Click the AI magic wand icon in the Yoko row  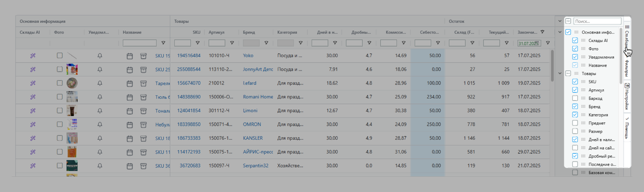(33, 56)
